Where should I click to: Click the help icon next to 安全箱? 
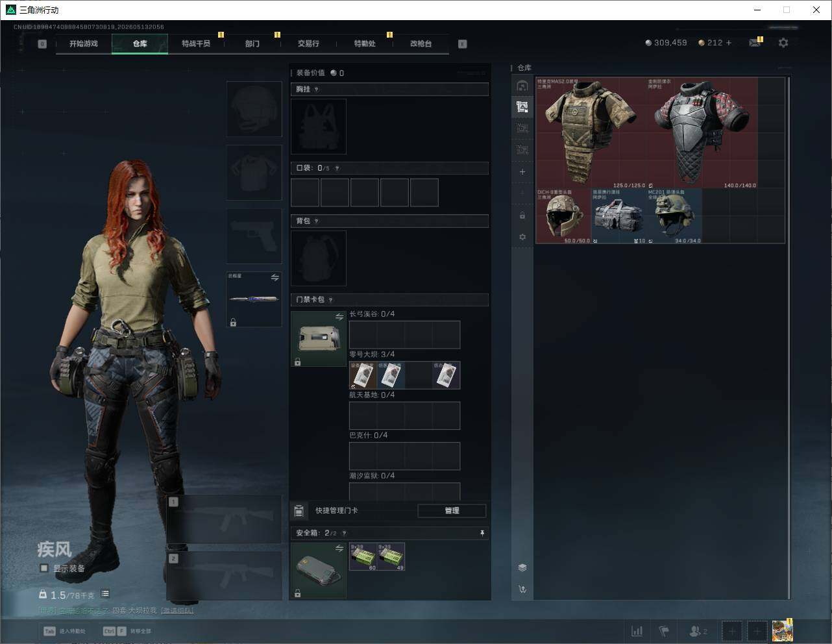[344, 534]
